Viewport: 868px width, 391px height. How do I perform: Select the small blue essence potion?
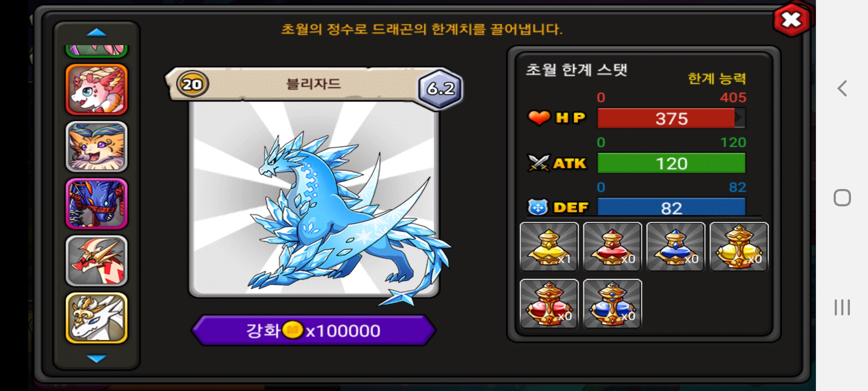(676, 247)
